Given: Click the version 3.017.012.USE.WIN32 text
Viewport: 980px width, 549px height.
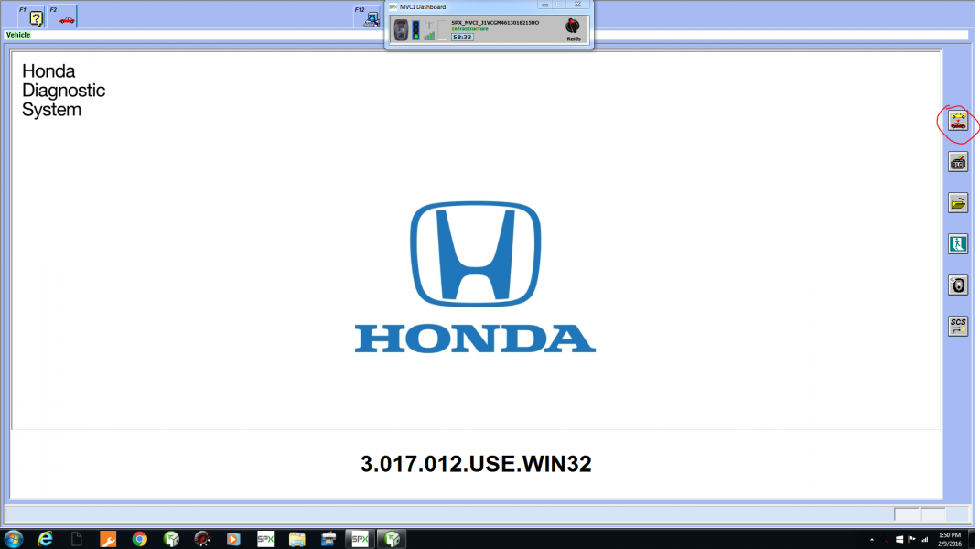Looking at the screenshot, I should click(x=476, y=464).
